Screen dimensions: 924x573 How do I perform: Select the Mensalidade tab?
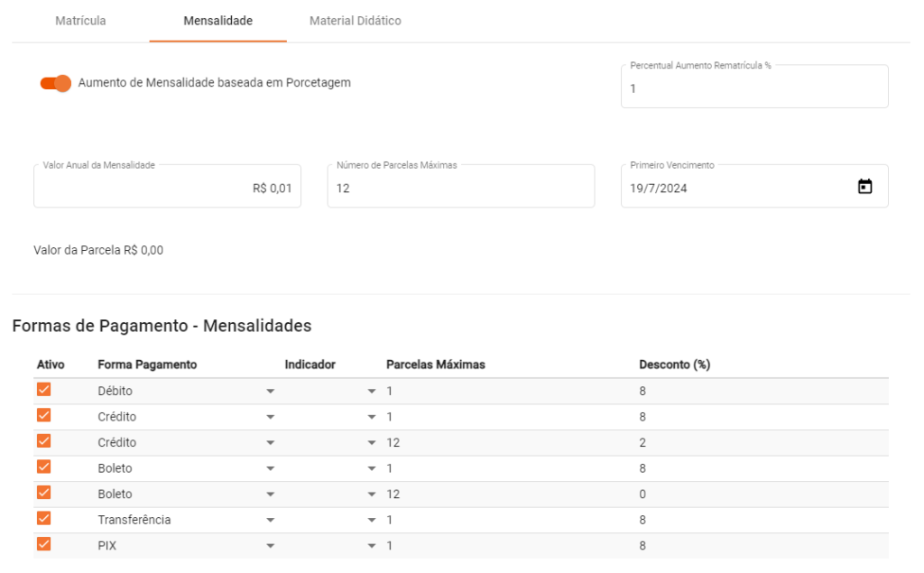[217, 21]
